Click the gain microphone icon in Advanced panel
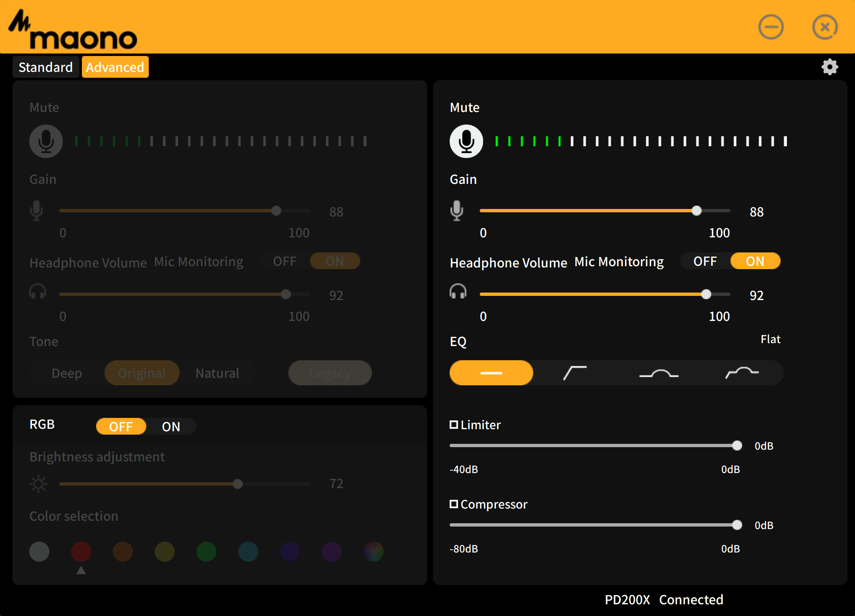This screenshot has height=616, width=855. (457, 211)
